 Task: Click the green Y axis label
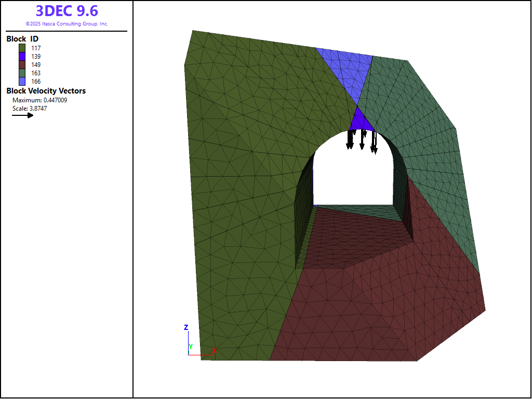(x=191, y=346)
